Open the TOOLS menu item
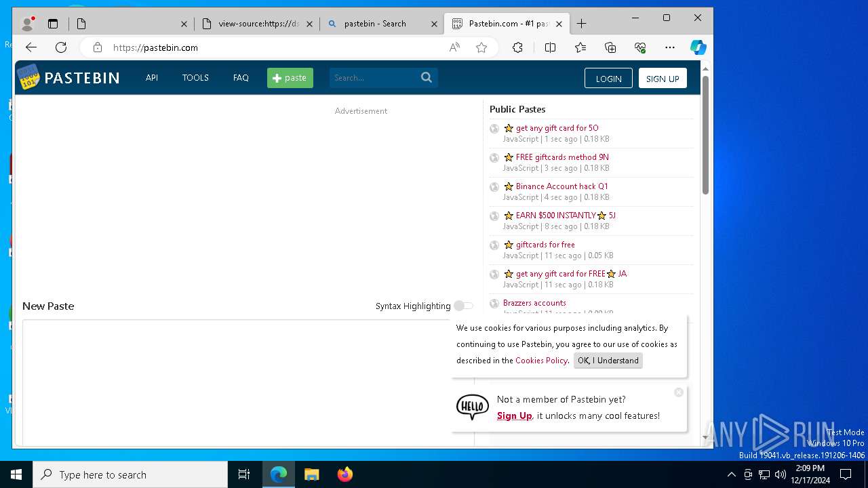868x488 pixels. (x=195, y=77)
